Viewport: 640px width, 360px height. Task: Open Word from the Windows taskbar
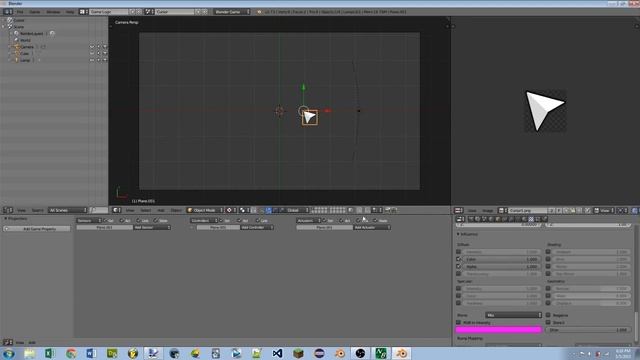[91, 353]
